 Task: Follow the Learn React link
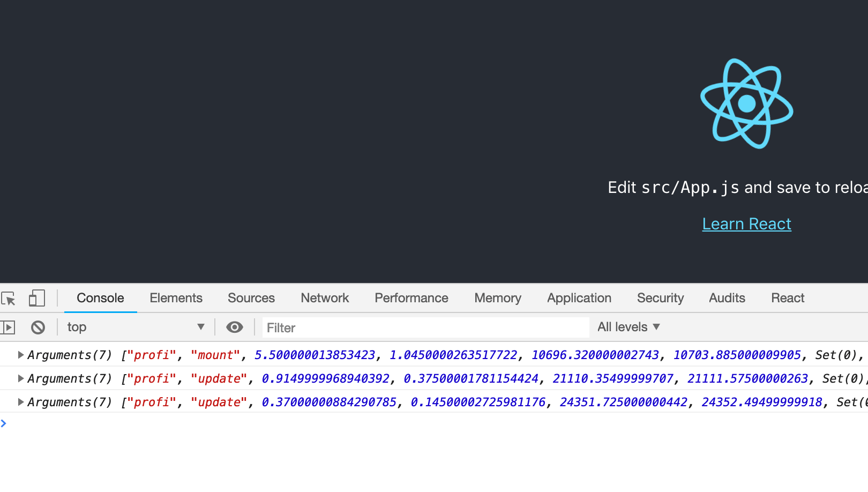(746, 224)
